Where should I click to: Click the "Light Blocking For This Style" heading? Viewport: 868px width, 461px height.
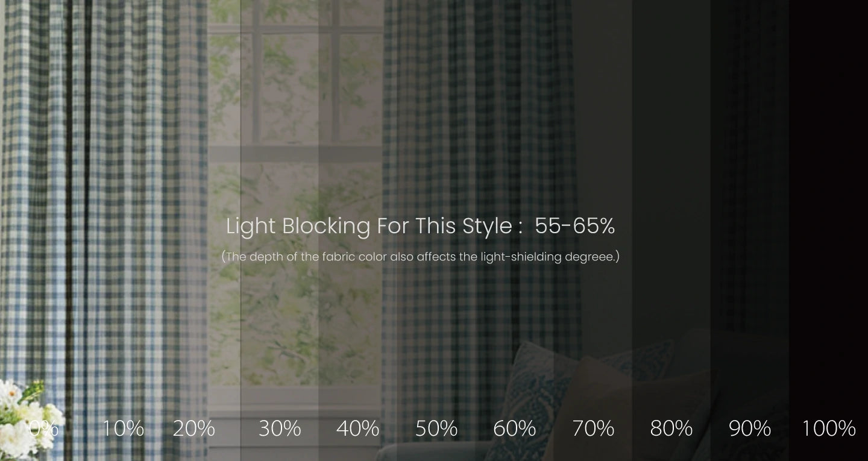point(420,226)
